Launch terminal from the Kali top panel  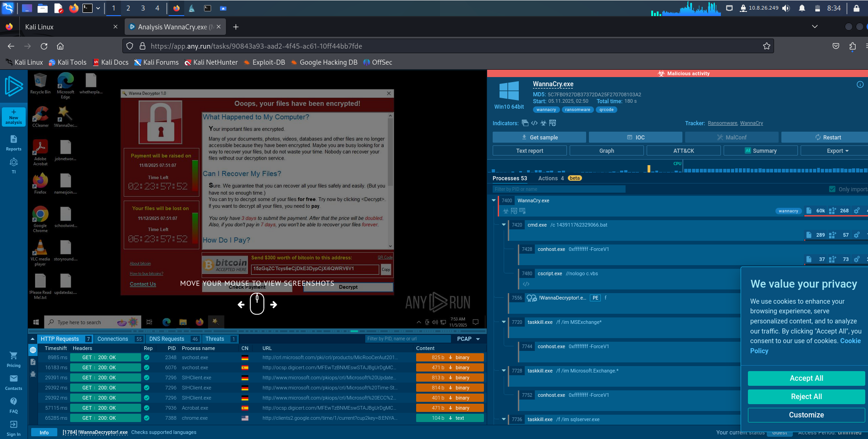point(87,8)
